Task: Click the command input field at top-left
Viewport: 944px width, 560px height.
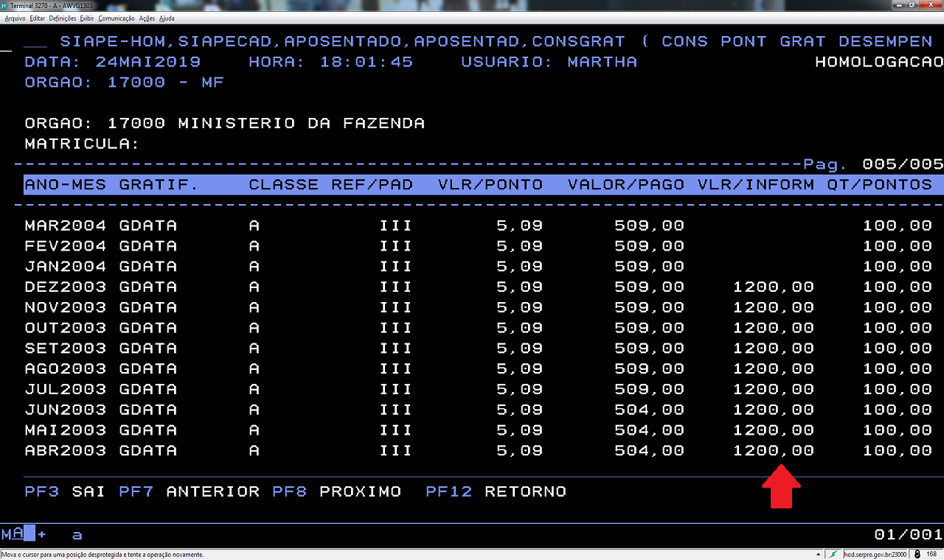Action: tap(35, 42)
